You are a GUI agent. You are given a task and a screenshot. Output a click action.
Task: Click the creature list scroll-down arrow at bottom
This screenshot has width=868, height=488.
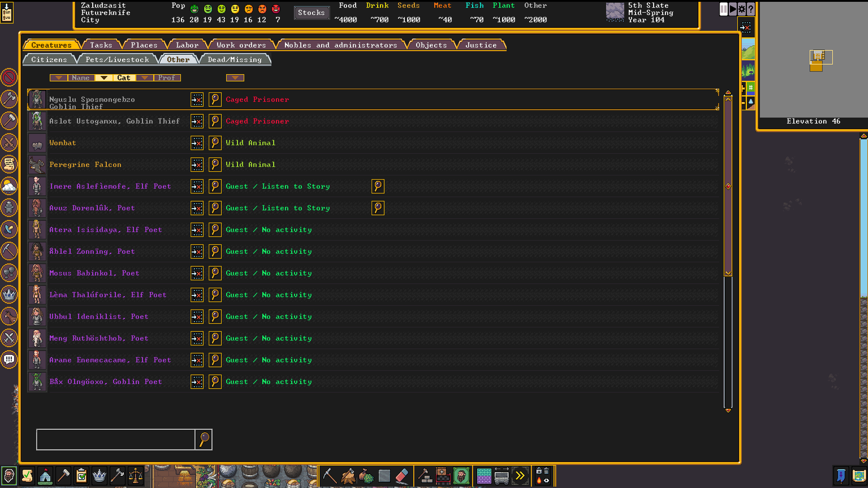point(728,411)
